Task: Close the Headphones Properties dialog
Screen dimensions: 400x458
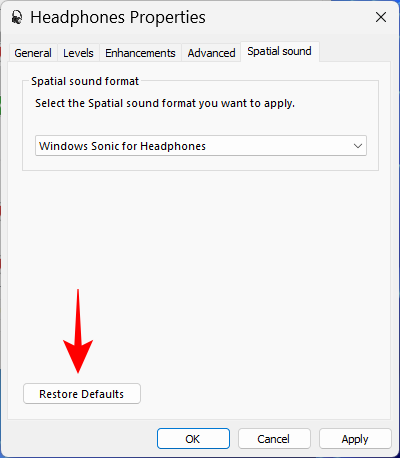Action: click(381, 17)
